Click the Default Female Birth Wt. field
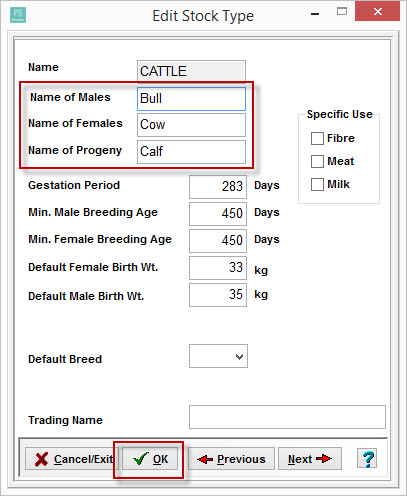The width and height of the screenshot is (407, 496). point(218,268)
